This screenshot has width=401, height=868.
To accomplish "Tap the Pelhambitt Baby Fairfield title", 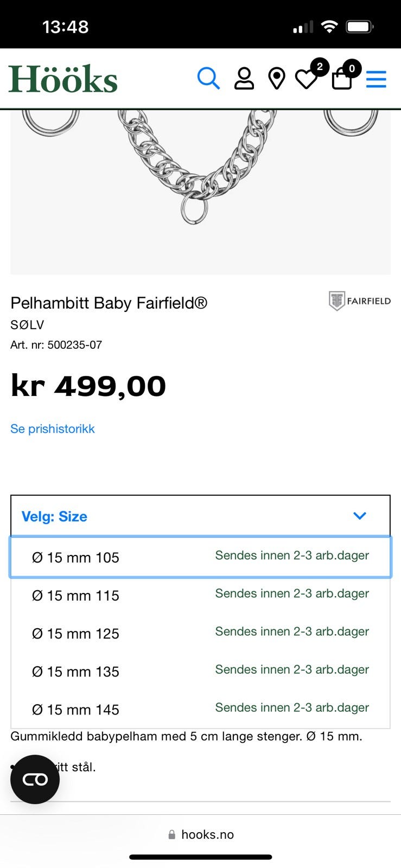I will point(109,303).
